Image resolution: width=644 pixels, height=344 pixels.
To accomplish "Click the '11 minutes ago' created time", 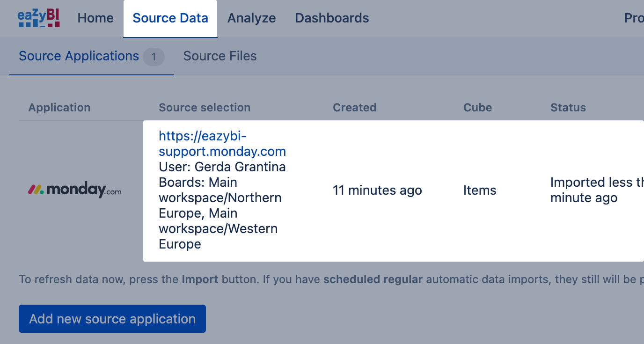I will pos(377,190).
